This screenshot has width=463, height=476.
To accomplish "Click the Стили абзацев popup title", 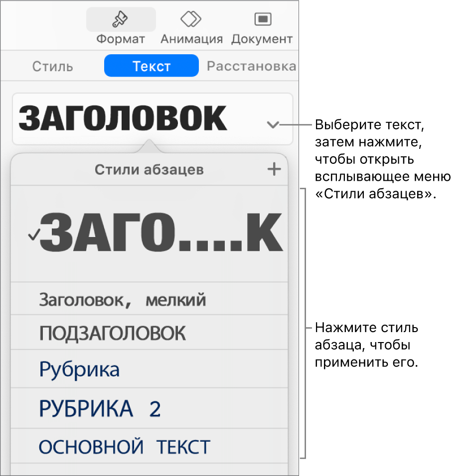I will [149, 169].
